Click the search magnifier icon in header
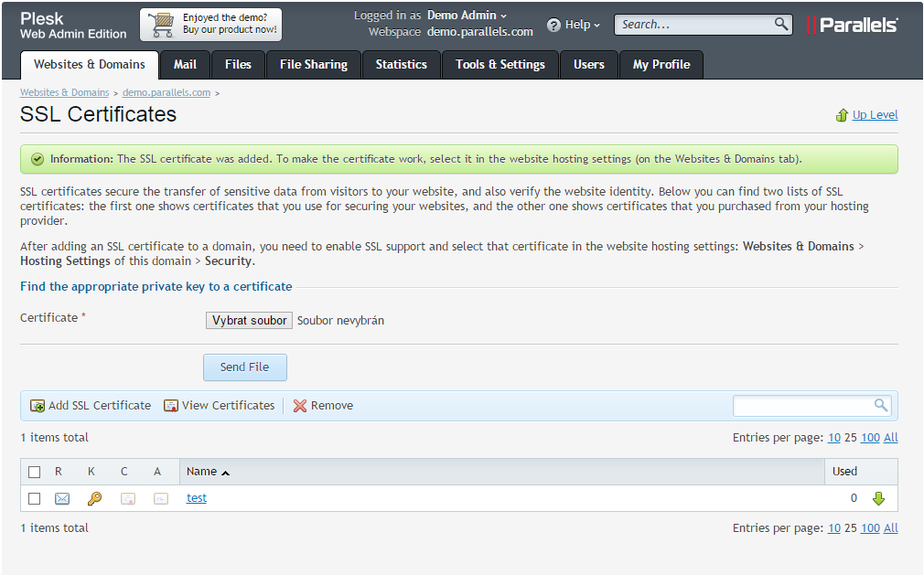This screenshot has height=575, width=924. click(x=780, y=25)
